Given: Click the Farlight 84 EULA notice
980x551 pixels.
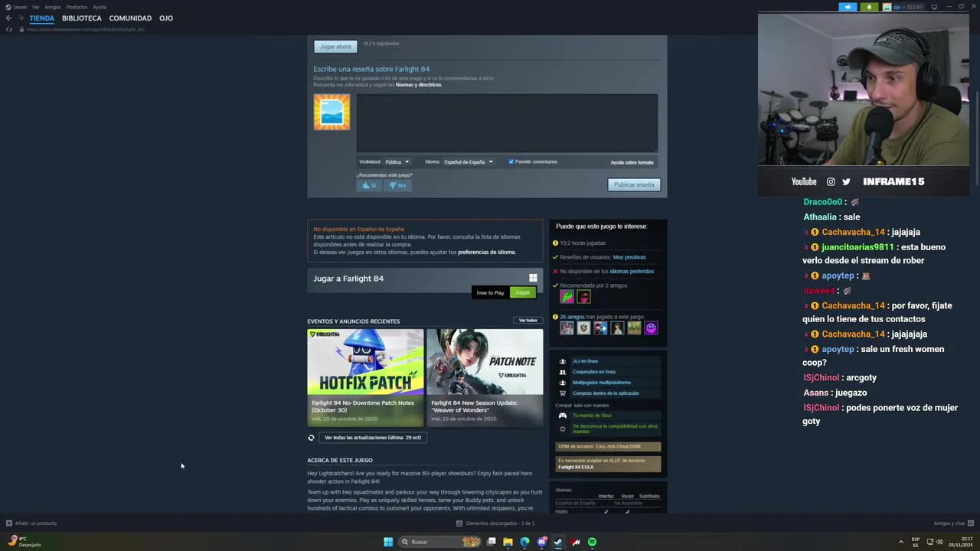Looking at the screenshot, I should click(608, 464).
